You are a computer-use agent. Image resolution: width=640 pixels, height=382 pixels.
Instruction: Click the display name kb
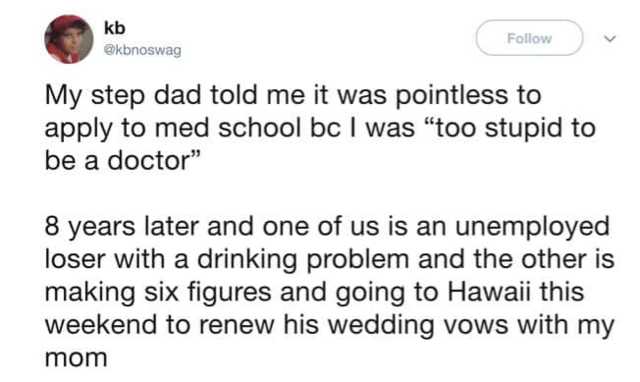(115, 28)
